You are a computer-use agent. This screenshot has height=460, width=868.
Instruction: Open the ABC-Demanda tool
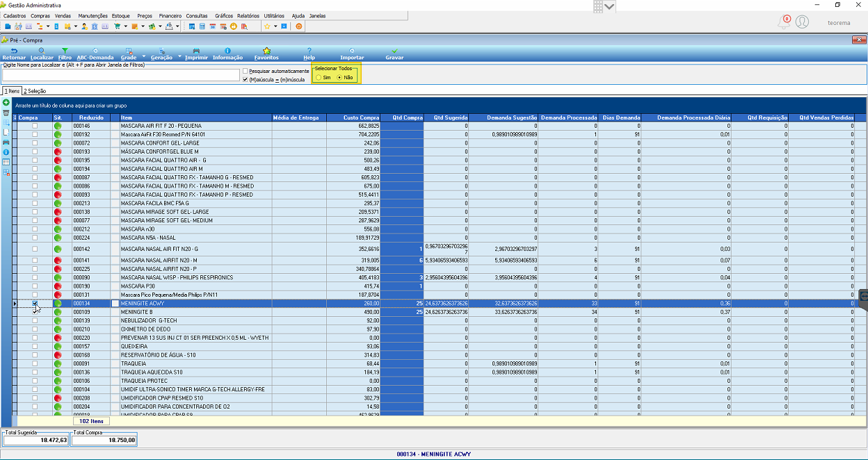click(95, 54)
